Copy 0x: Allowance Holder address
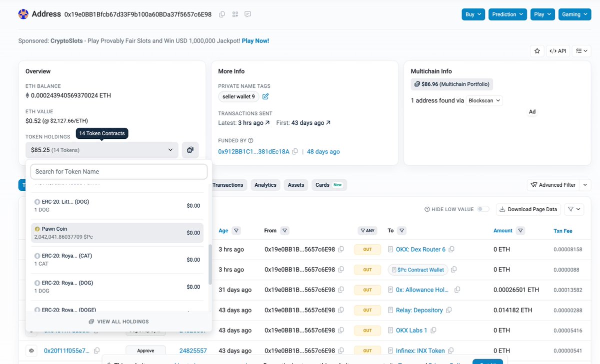This screenshot has width=600, height=364. click(457, 290)
